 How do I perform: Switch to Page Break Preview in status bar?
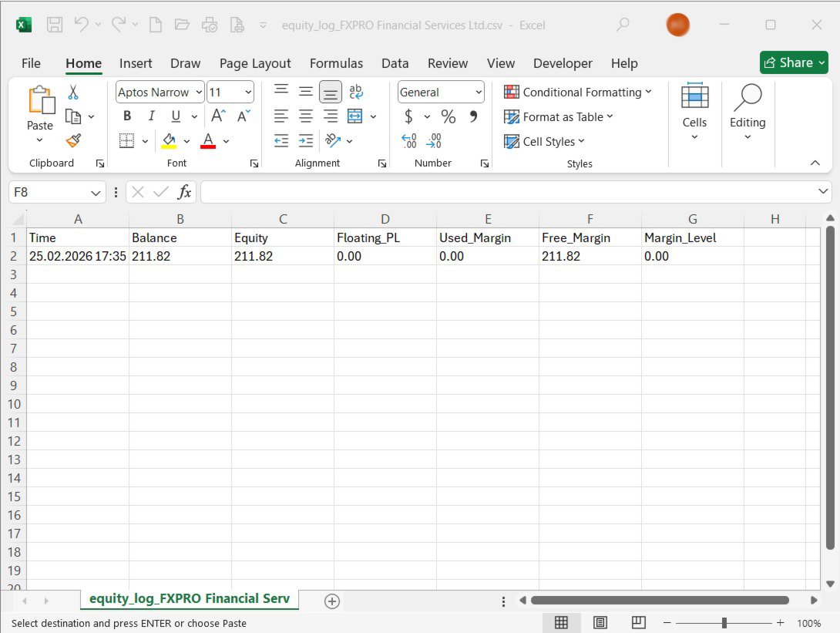point(639,623)
